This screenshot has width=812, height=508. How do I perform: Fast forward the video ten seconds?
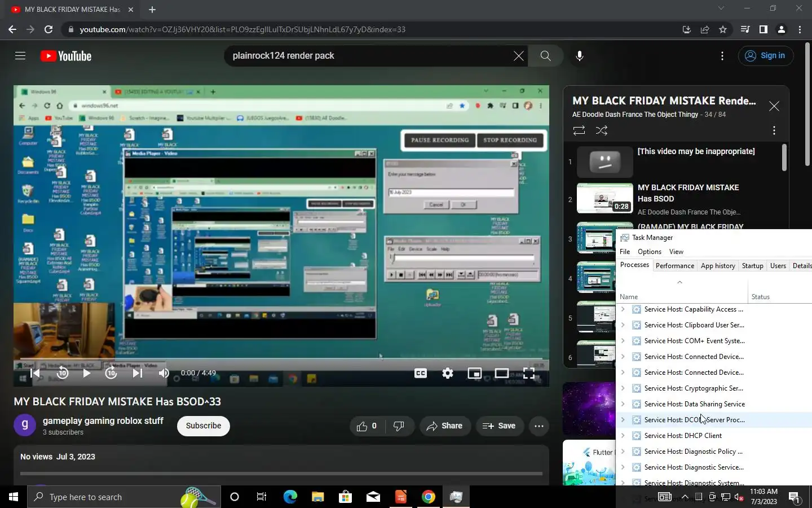[111, 373]
